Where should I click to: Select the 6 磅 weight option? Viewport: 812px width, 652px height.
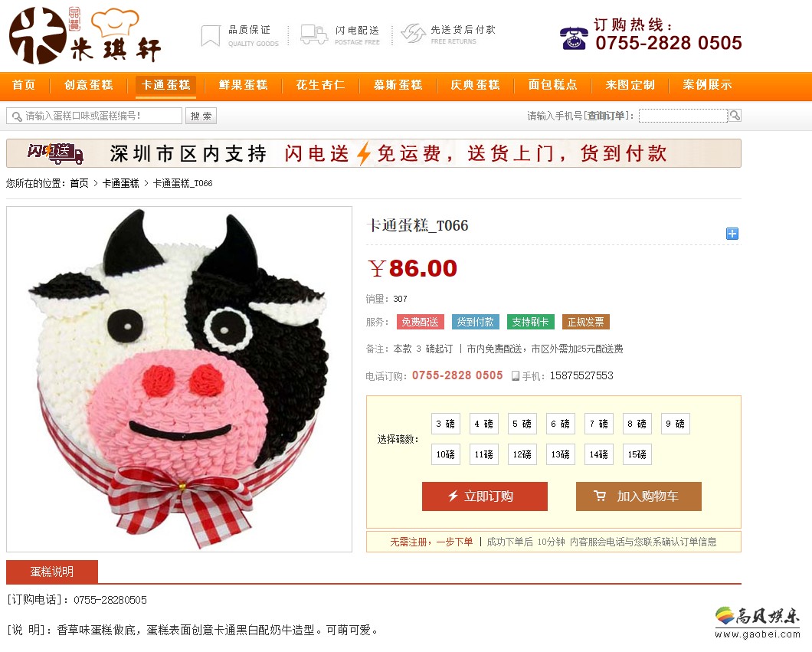coord(560,424)
